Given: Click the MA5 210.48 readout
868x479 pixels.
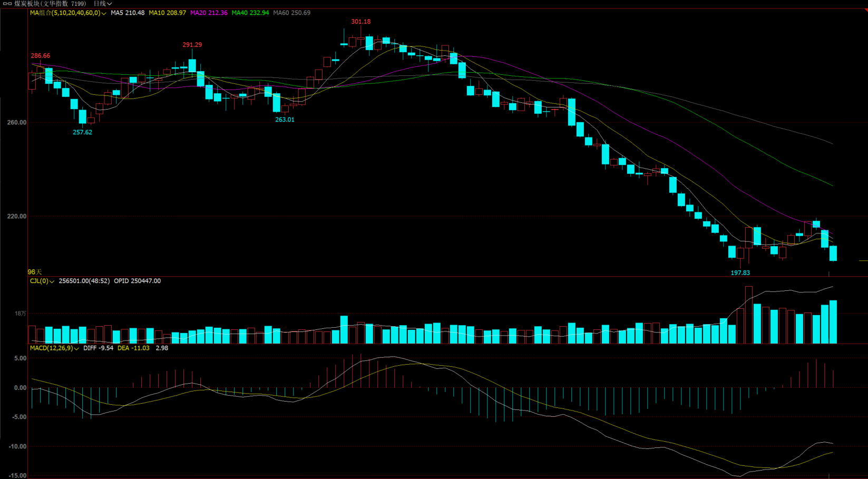Looking at the screenshot, I should tap(128, 13).
